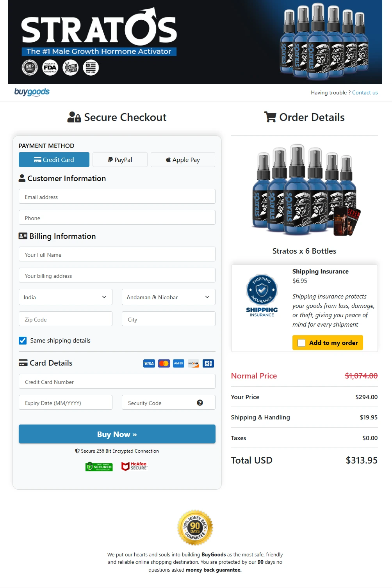
Task: Click the Discover card icon
Action: tap(194, 363)
